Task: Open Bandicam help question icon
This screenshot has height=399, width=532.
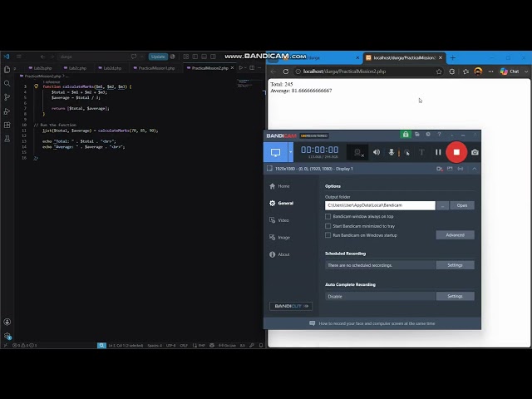Action: coord(439,135)
